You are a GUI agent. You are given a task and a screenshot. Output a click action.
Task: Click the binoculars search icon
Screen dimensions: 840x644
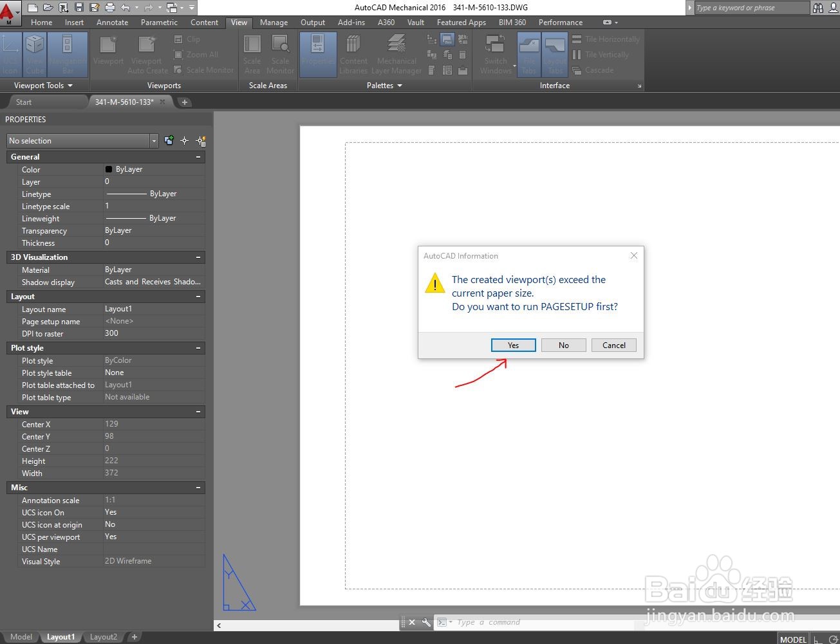point(818,8)
